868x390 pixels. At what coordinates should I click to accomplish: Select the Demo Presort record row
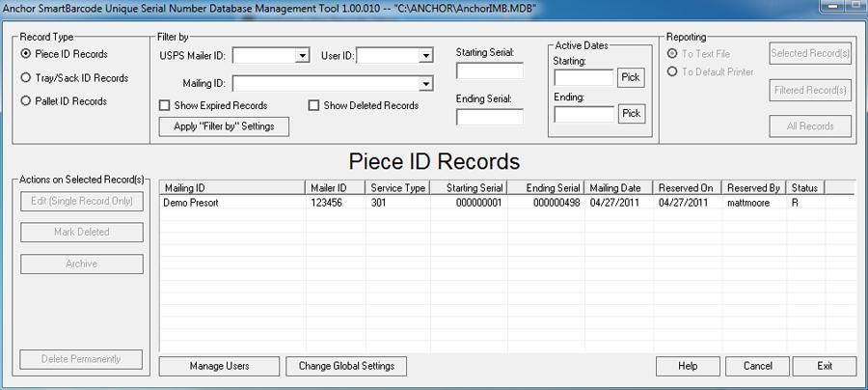(507, 203)
